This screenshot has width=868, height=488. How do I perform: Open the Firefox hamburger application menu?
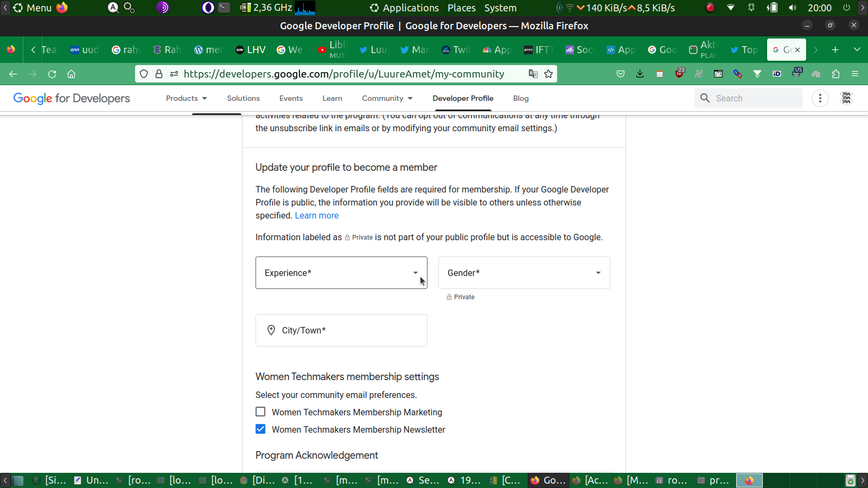[855, 74]
